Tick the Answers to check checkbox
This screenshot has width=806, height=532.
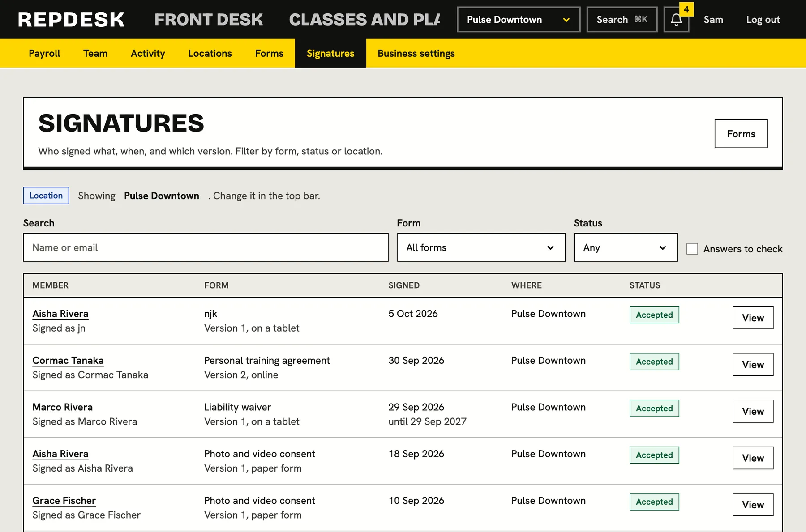(692, 249)
